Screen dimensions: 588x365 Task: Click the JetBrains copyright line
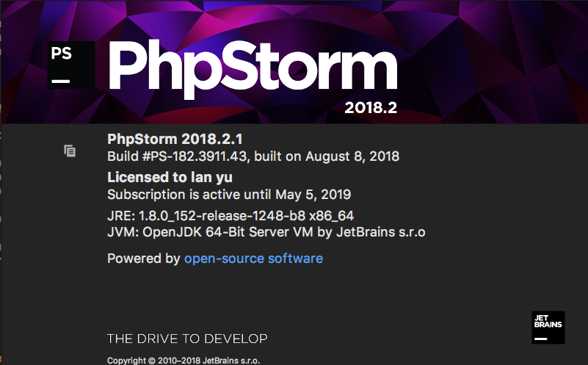(184, 361)
